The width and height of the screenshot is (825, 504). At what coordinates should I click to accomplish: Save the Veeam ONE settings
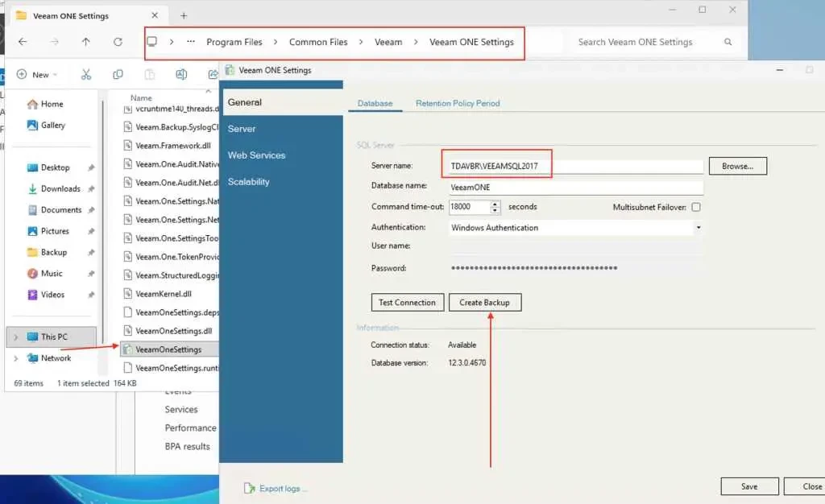coord(749,486)
